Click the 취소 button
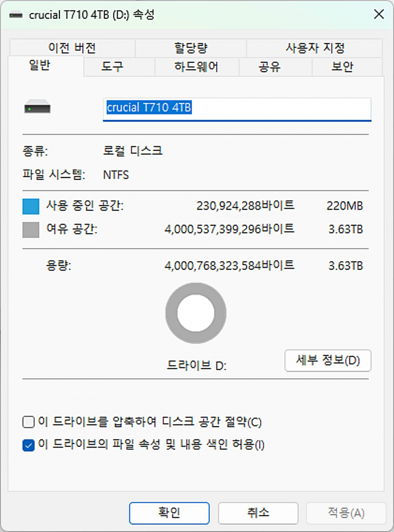 pyautogui.click(x=258, y=513)
